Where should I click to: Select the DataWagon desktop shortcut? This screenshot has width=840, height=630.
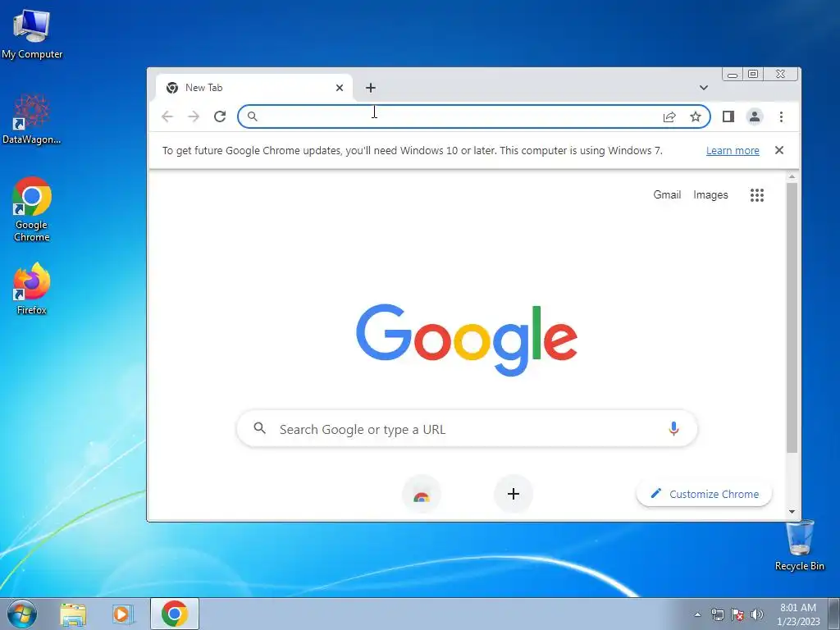(32, 119)
